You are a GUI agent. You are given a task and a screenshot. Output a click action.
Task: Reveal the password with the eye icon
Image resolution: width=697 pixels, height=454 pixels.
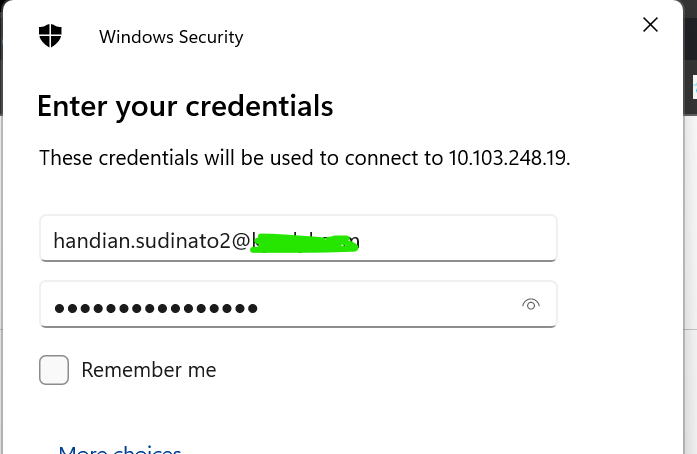[x=531, y=305]
